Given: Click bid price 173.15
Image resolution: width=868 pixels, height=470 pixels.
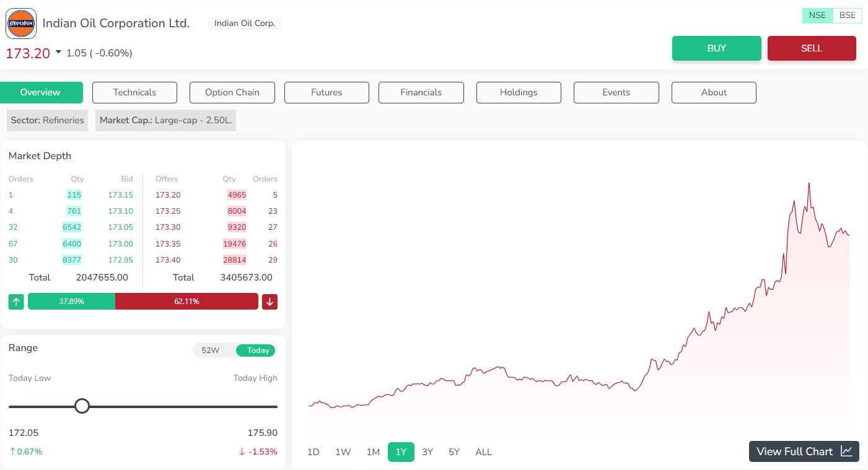Looking at the screenshot, I should pyautogui.click(x=120, y=195).
